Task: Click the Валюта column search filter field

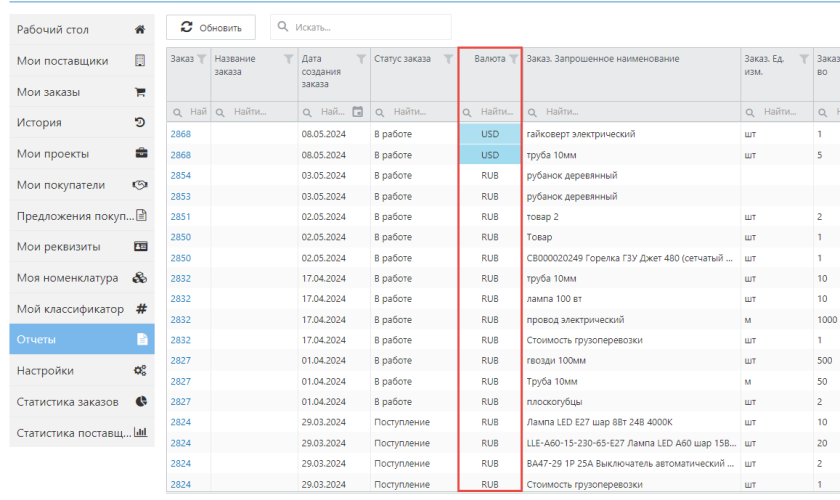Action: 496,112
